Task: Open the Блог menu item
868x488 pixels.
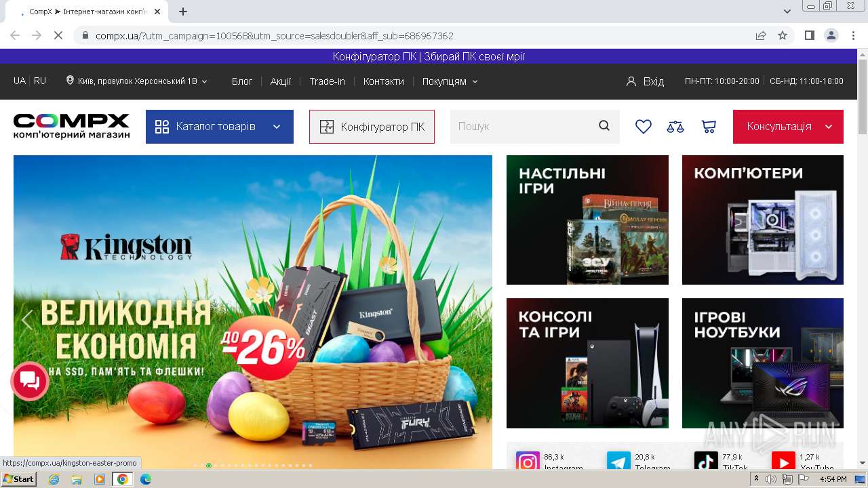Action: click(x=242, y=81)
